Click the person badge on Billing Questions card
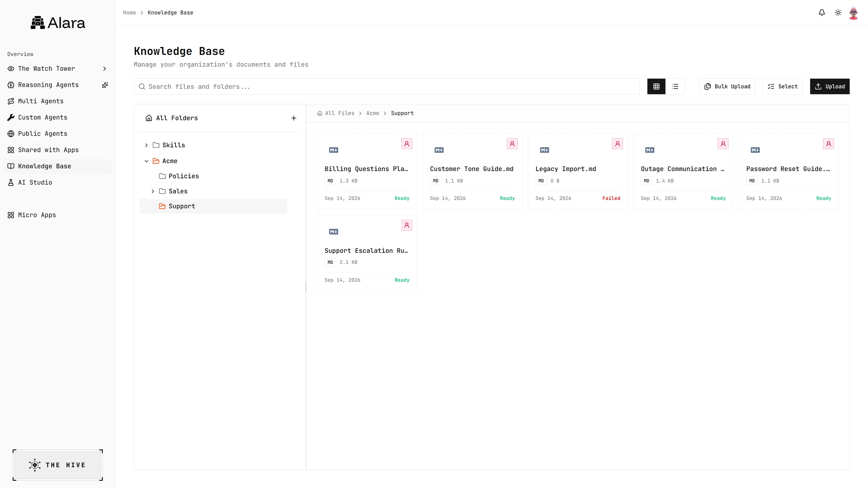 [407, 144]
